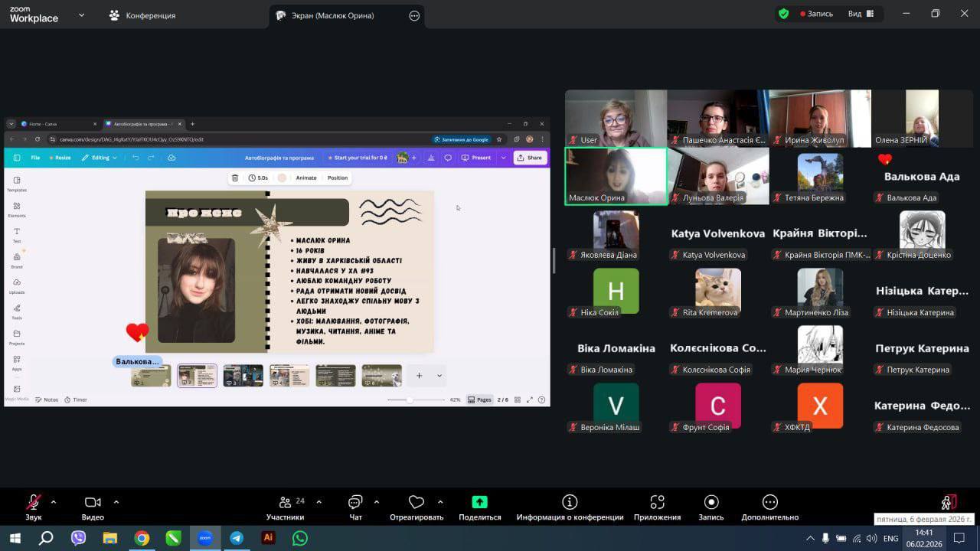Turn on the video camera
The height and width of the screenshot is (551, 980).
93,503
